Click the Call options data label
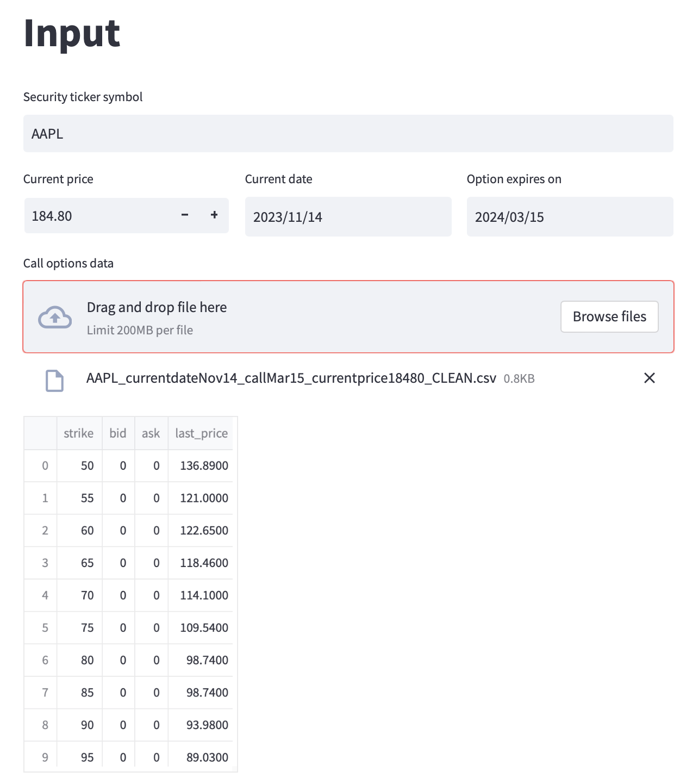686x784 pixels. tap(68, 264)
